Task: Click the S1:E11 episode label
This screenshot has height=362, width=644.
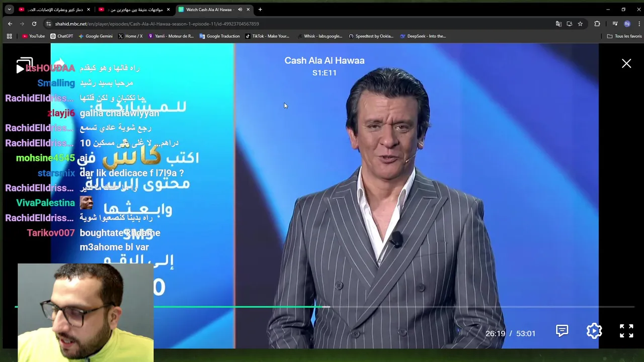Action: (x=325, y=73)
